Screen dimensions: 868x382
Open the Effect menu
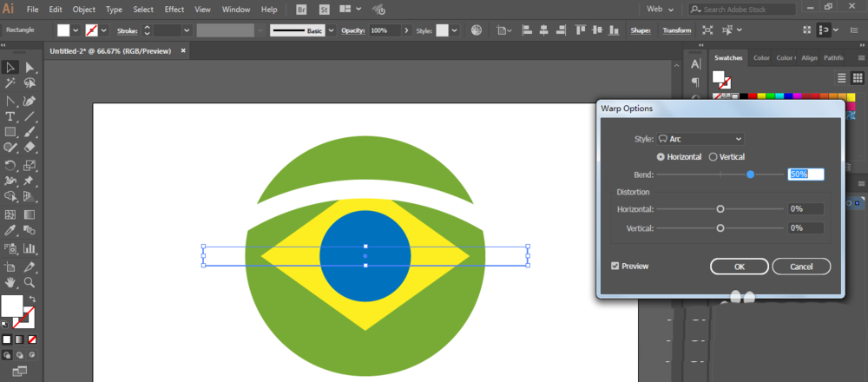(174, 10)
